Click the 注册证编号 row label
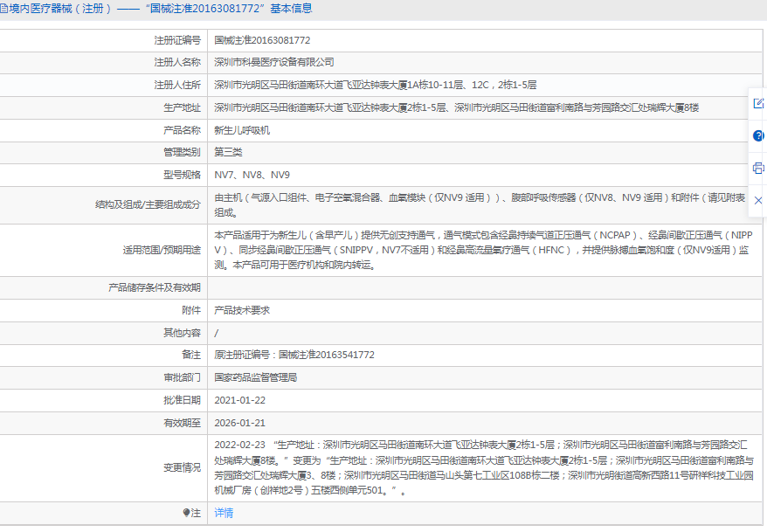 pos(177,40)
